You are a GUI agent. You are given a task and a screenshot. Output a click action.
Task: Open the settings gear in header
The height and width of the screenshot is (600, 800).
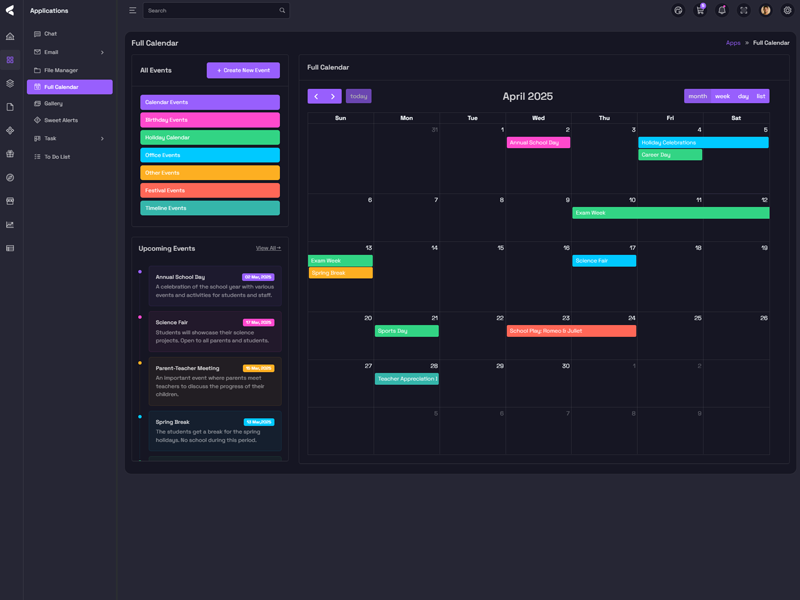787,11
